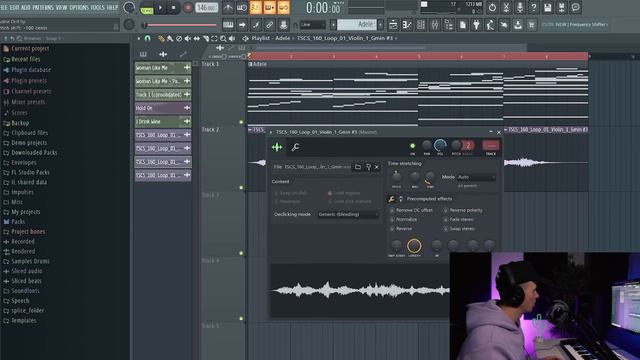Image resolution: width=640 pixels, height=360 pixels.
Task: Toggle the metronome icon
Action: point(228,7)
